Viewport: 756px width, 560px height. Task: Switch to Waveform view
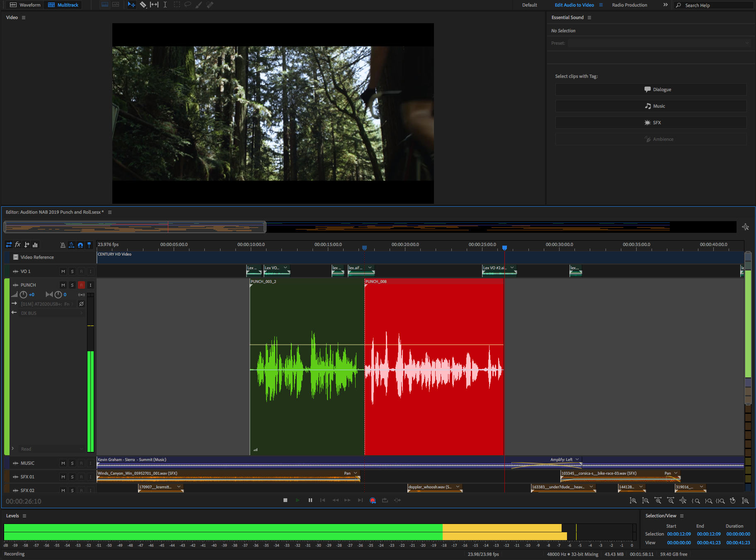[25, 5]
